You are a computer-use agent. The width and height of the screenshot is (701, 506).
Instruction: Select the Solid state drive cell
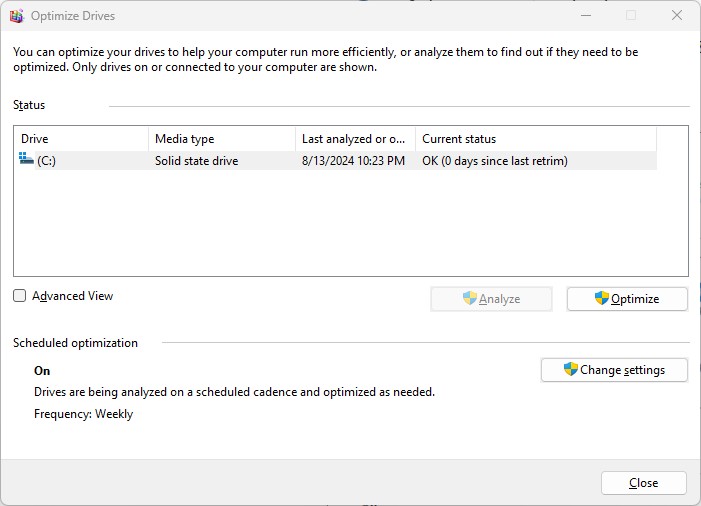pyautogui.click(x=196, y=160)
